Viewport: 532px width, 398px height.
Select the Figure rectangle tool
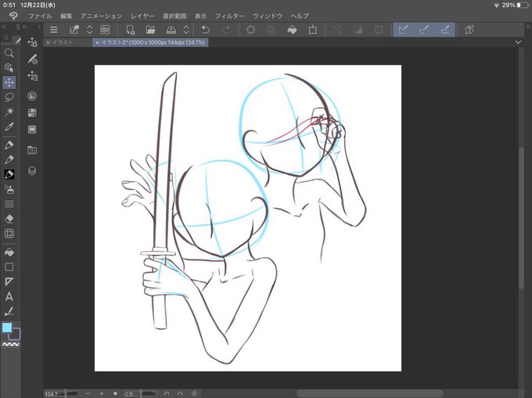9,267
